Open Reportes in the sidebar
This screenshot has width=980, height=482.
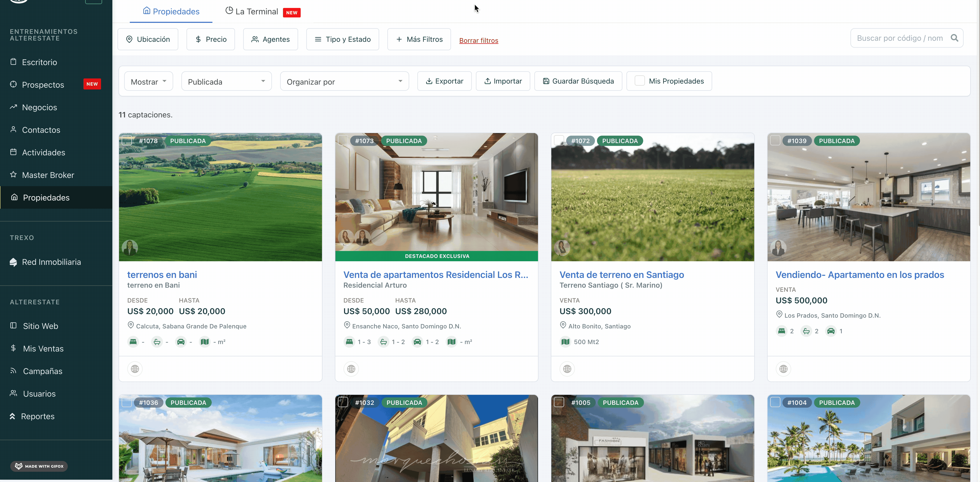pyautogui.click(x=38, y=416)
